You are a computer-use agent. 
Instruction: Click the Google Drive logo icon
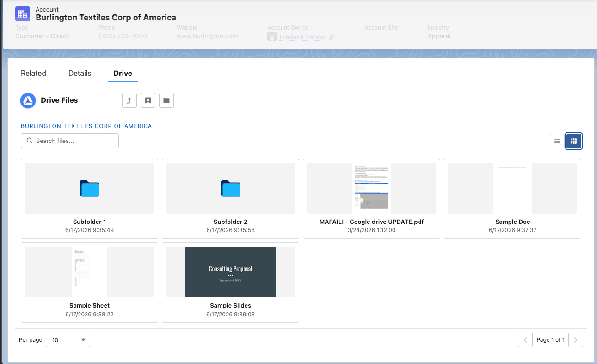point(28,100)
